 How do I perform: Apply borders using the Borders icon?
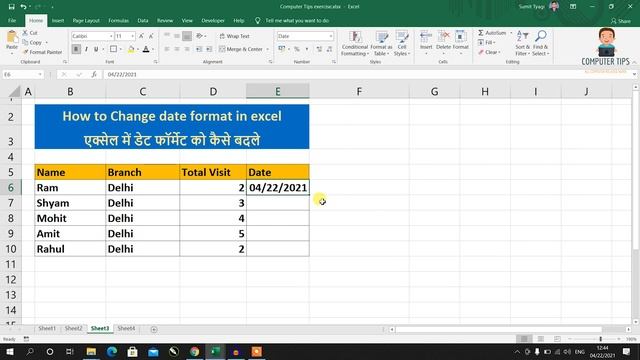coord(113,49)
